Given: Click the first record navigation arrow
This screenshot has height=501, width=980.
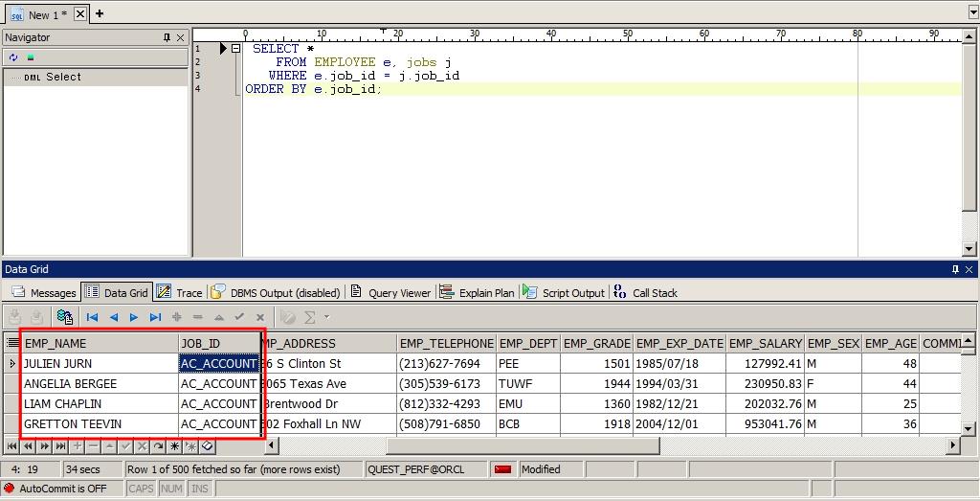Looking at the screenshot, I should pos(93,317).
